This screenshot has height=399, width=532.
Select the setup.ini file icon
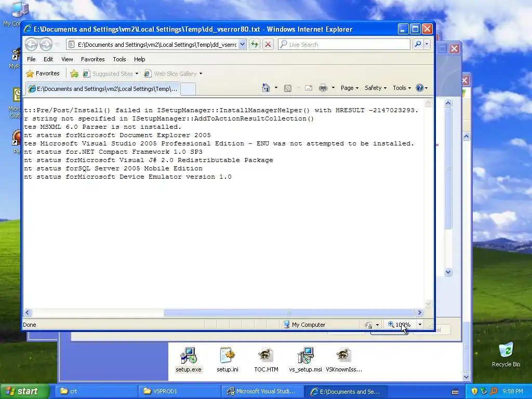228,360
